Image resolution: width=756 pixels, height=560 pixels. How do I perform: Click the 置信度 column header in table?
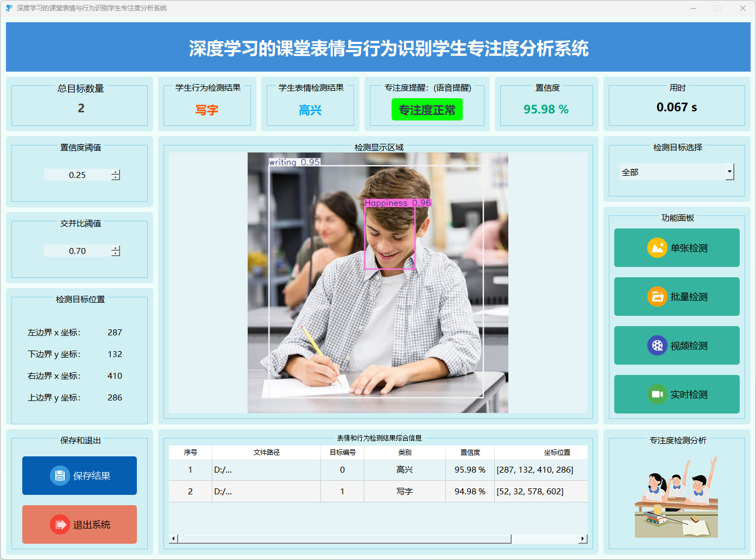point(470,453)
